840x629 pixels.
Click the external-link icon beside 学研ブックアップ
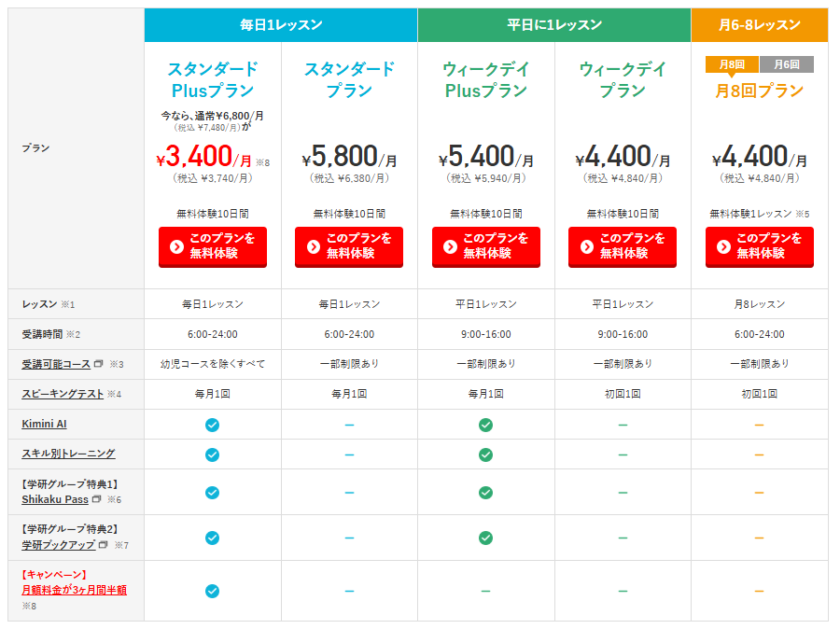coord(104,545)
